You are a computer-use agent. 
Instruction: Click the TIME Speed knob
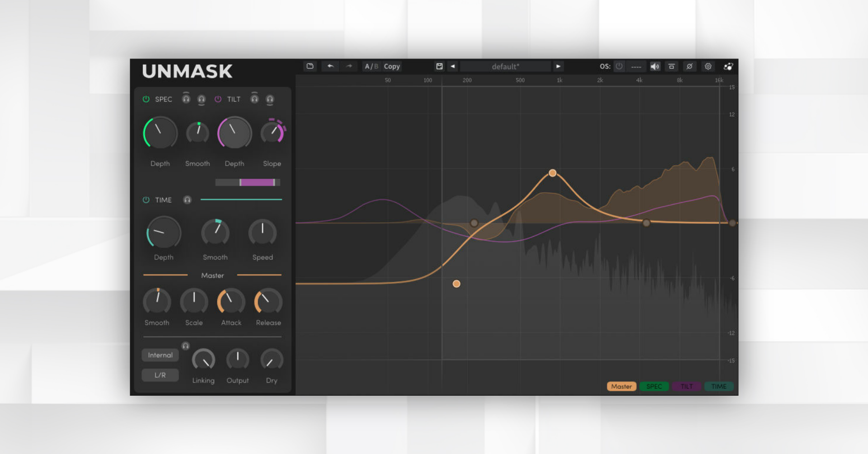click(x=263, y=233)
